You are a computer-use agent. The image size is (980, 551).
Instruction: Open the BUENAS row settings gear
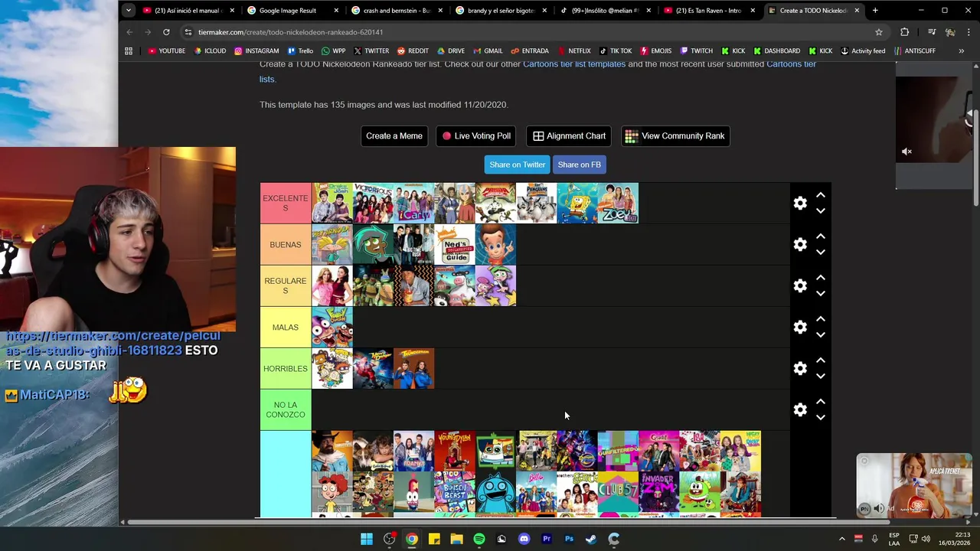[800, 244]
